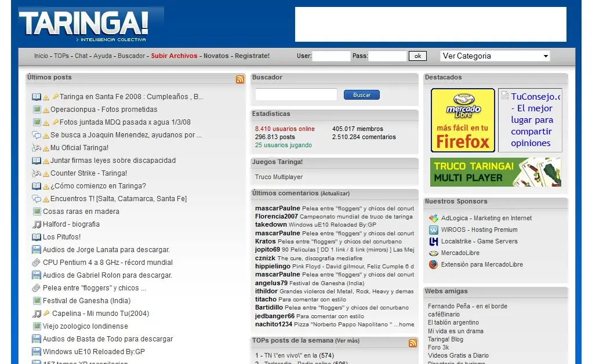Image resolution: width=592 pixels, height=364 pixels.
Task: Click Registrate! in the nav bar
Action: (x=252, y=56)
